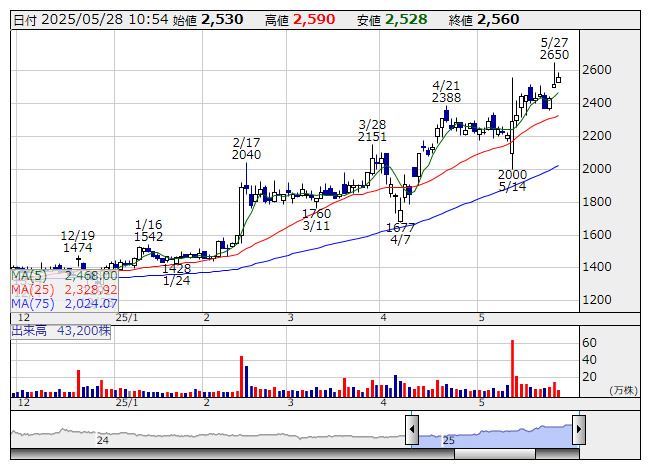Click the 1677 4/7 low label
This screenshot has height=470, width=653.
(x=400, y=234)
